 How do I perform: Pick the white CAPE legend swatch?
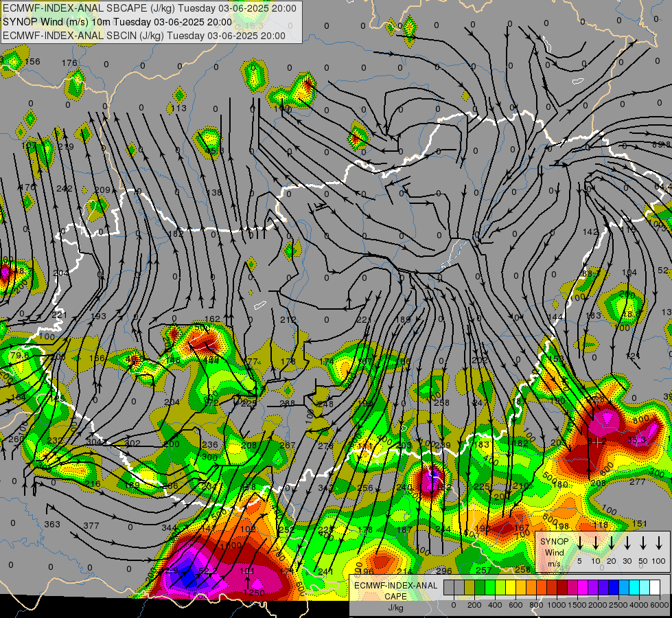tap(654, 587)
